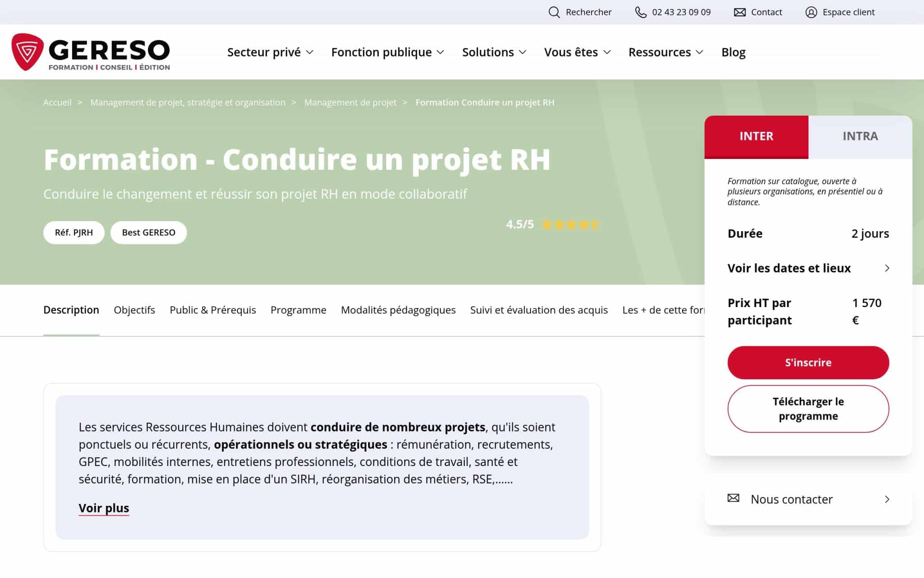This screenshot has width=924, height=578.
Task: Click the 1 570 € price value
Action: coord(866,312)
